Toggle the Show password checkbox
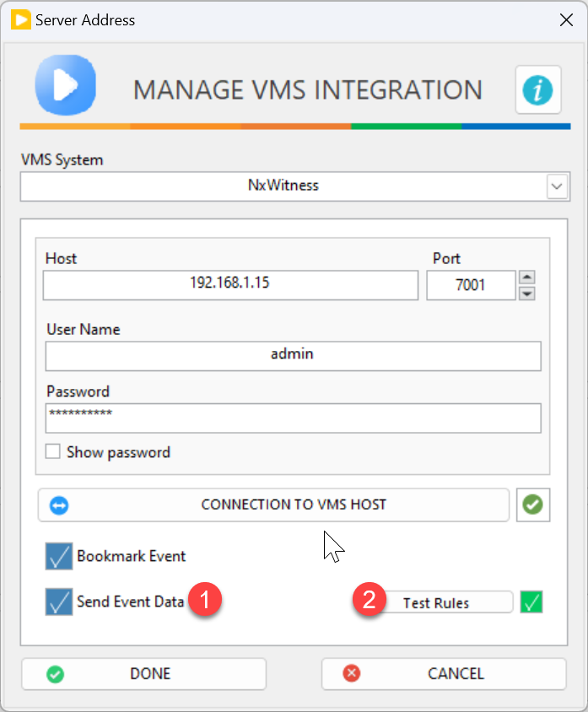Screen dimensions: 588x712 (53, 452)
